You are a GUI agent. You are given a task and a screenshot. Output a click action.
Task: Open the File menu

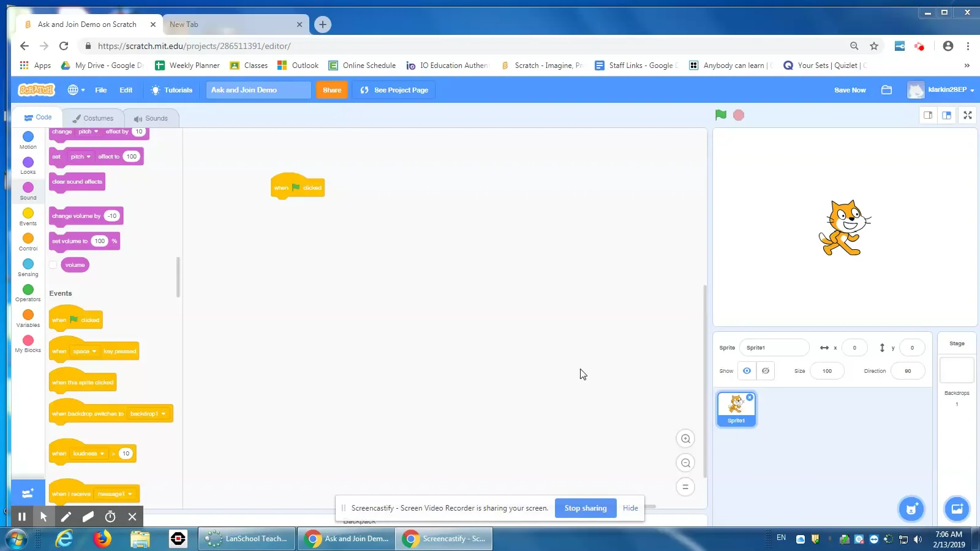101,90
